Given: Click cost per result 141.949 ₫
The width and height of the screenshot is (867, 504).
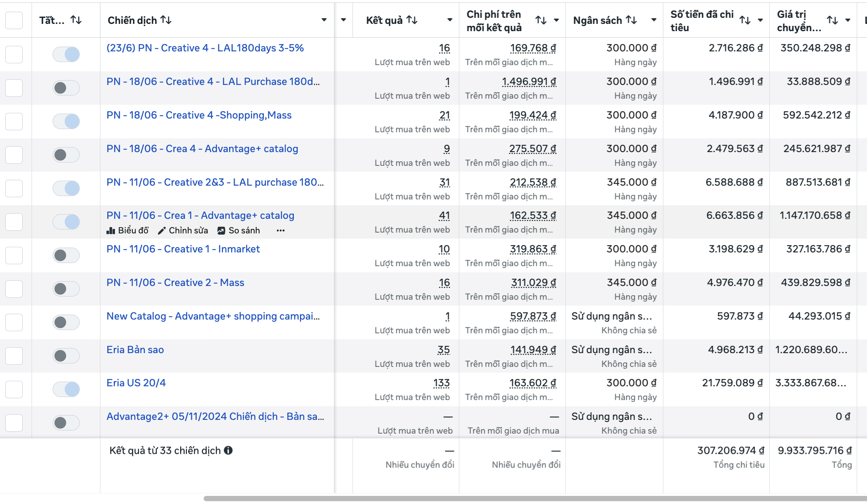Looking at the screenshot, I should point(533,349).
